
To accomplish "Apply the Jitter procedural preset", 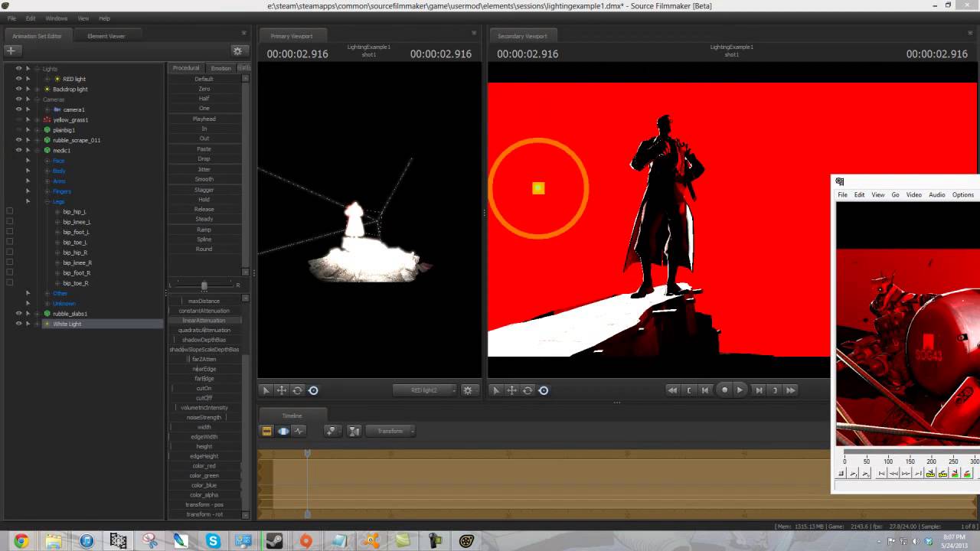I will click(x=204, y=169).
